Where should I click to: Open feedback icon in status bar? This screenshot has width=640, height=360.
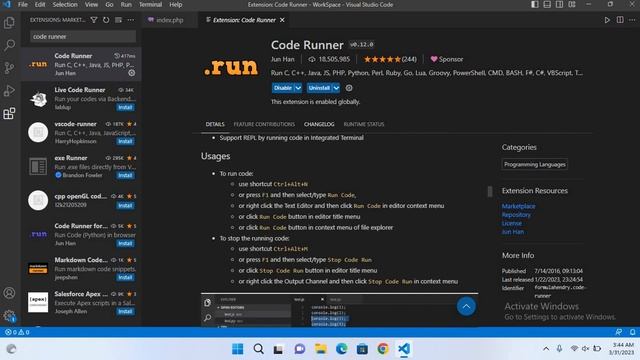tap(619, 332)
